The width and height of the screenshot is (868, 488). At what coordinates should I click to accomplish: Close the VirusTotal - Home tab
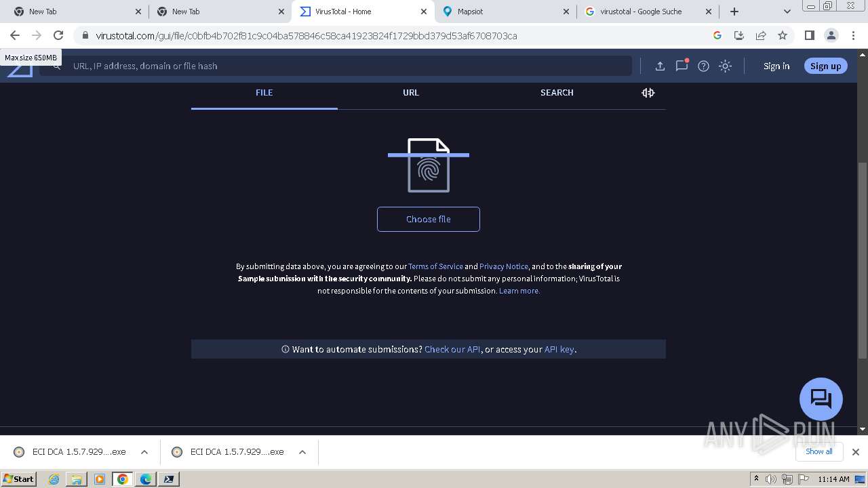(423, 12)
